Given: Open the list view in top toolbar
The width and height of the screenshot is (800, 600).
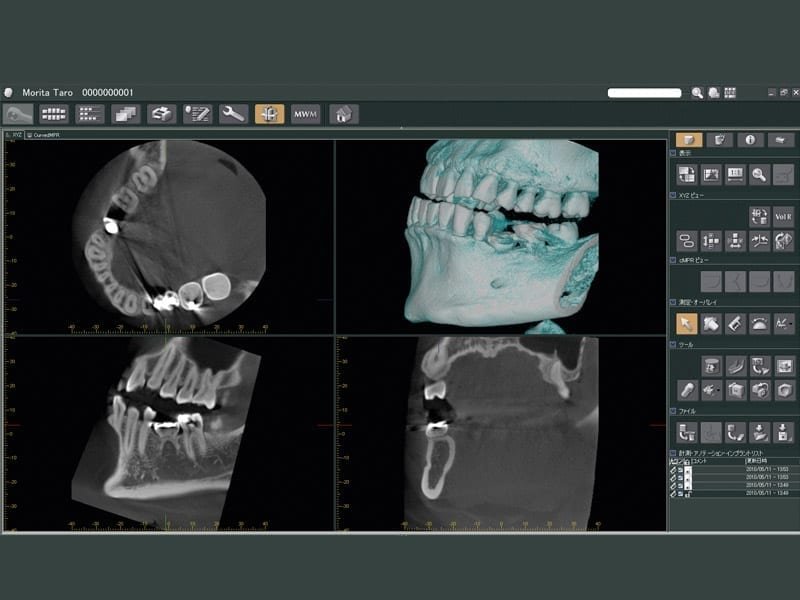Looking at the screenshot, I should (89, 114).
